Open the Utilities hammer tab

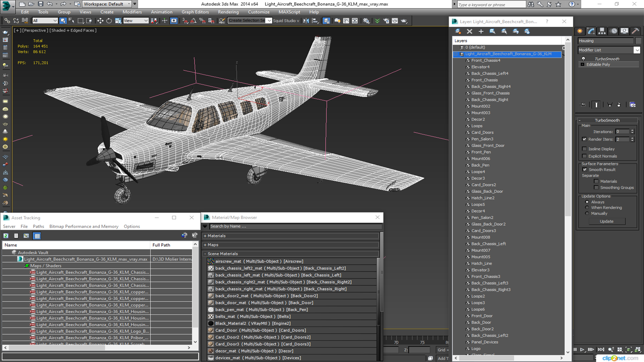click(635, 31)
